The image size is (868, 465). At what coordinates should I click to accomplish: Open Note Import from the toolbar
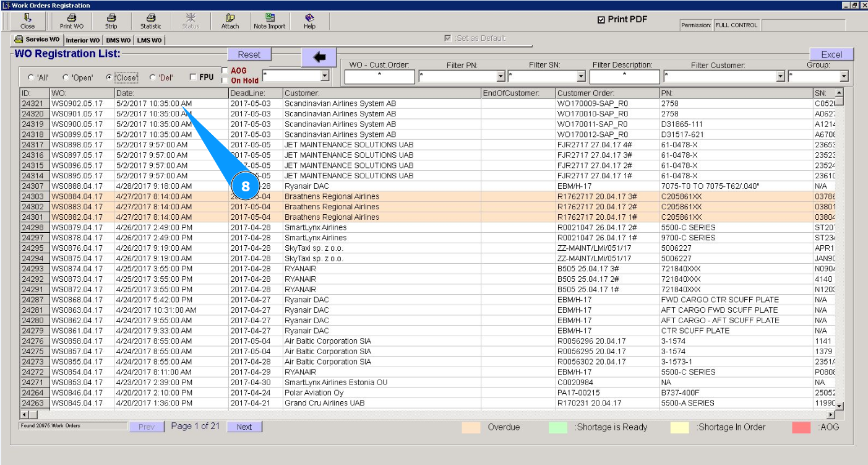pos(270,21)
